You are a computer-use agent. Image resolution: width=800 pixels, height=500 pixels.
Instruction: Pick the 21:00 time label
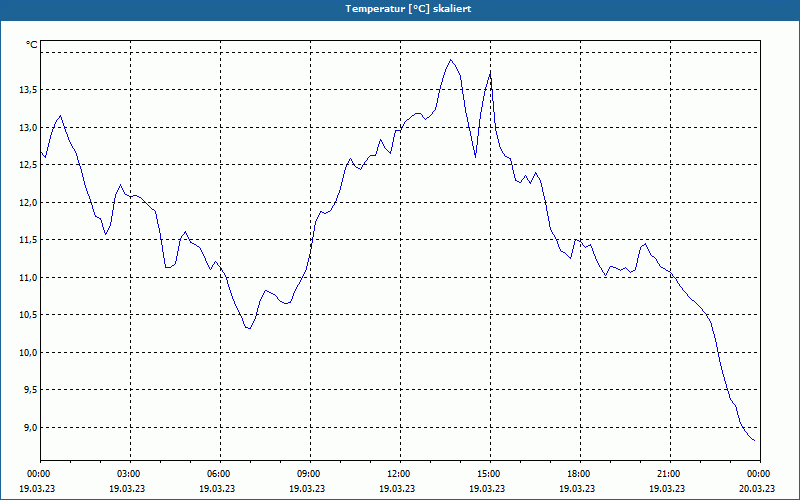[670, 474]
